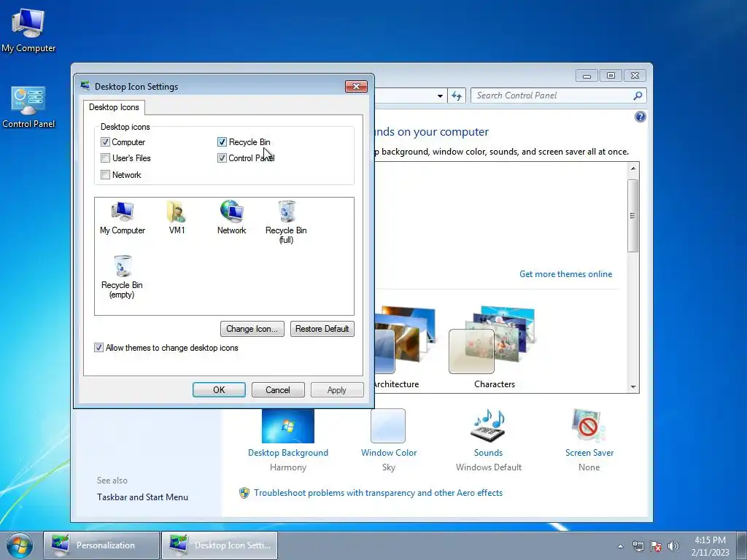Screen dimensions: 747x560
Task: Click the search magnifier icon
Action: [638, 96]
